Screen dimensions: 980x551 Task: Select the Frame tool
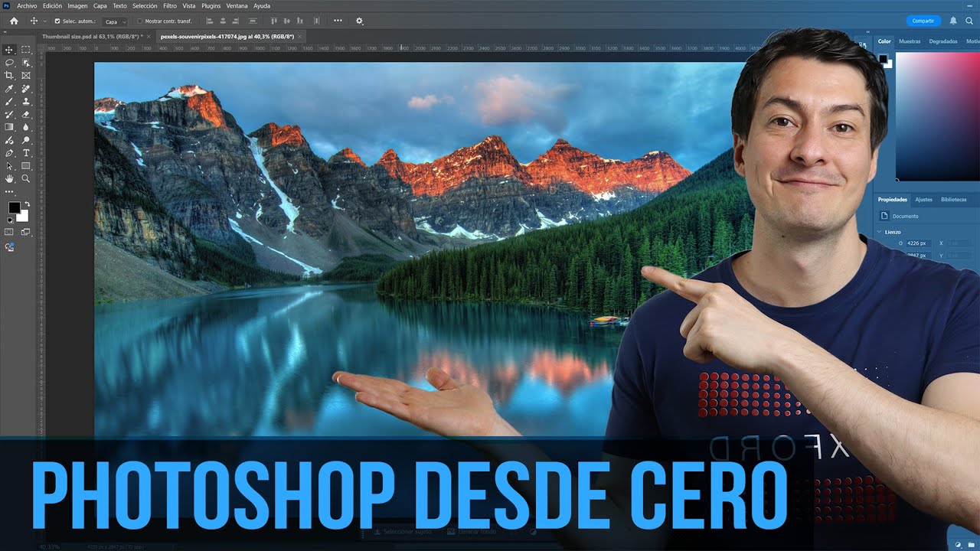[26, 75]
